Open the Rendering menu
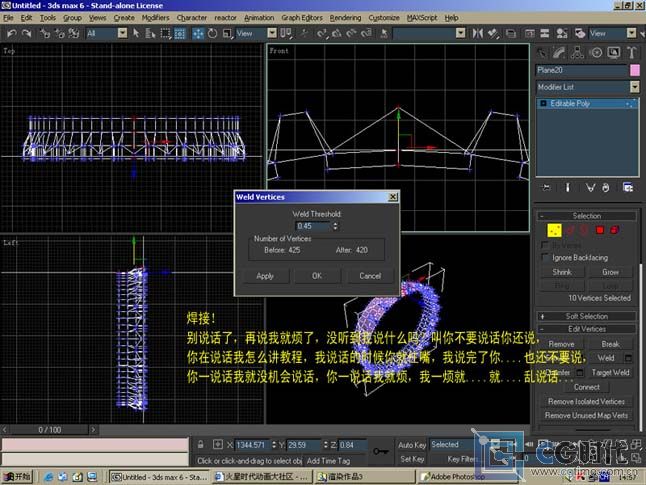646x485 pixels. pos(345,18)
